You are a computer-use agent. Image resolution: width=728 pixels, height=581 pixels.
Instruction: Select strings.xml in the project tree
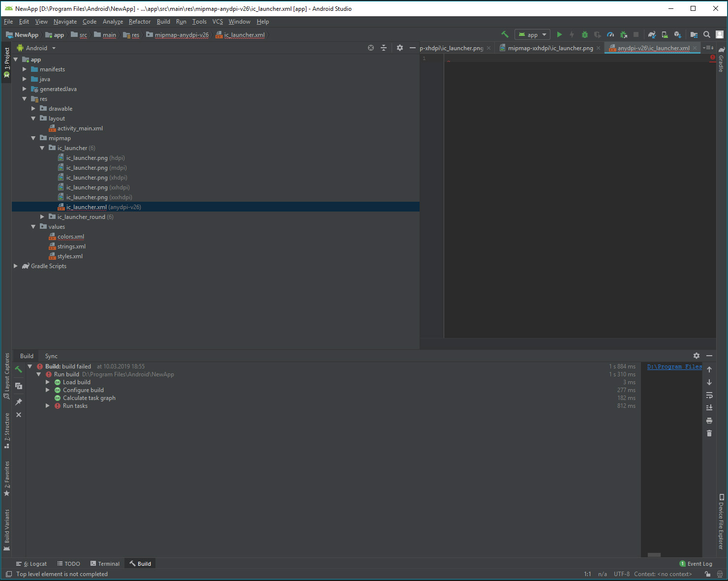click(x=71, y=246)
